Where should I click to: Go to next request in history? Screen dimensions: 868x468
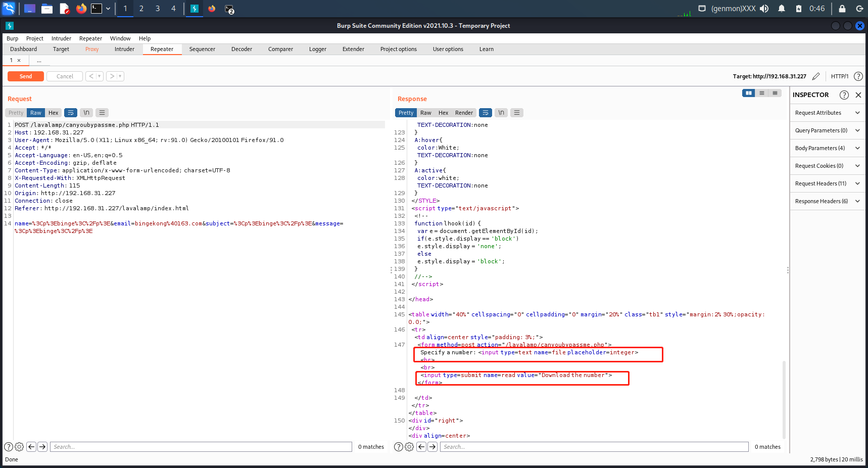[x=112, y=76]
